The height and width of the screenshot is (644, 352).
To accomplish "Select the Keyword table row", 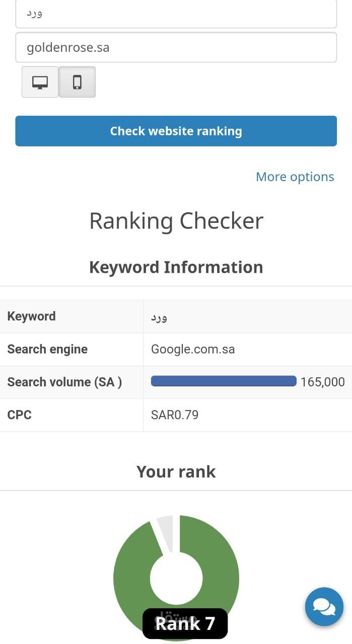I will (x=176, y=316).
